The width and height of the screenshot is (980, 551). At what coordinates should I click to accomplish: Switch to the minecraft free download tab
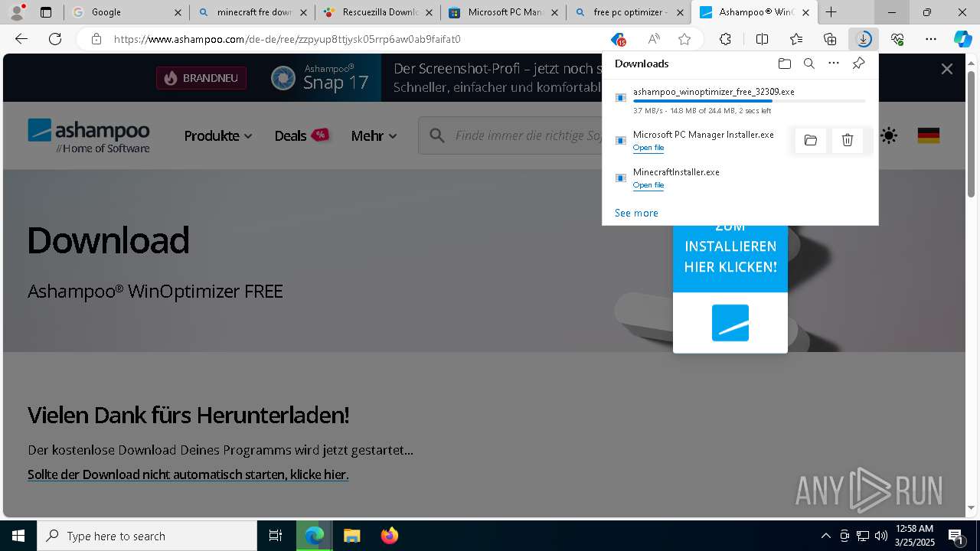[x=252, y=12]
